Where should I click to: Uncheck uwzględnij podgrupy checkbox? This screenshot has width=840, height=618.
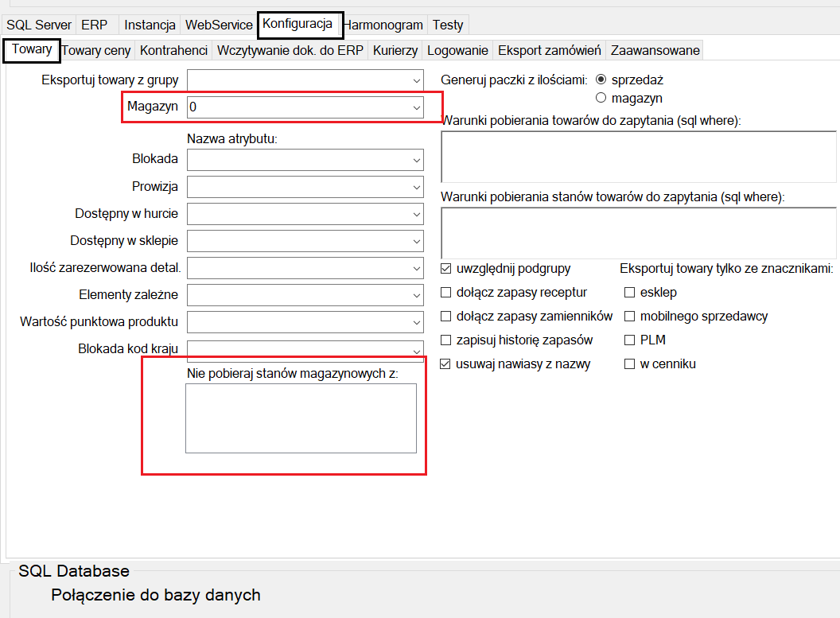[446, 269]
